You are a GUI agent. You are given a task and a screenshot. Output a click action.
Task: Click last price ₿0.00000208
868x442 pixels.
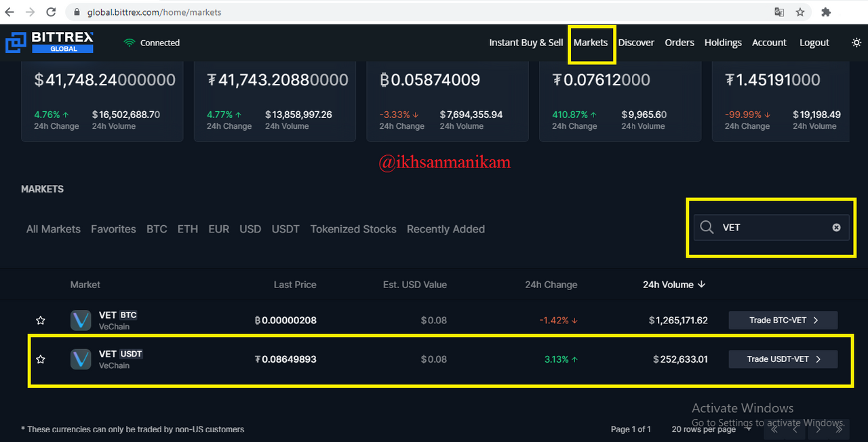pos(285,320)
